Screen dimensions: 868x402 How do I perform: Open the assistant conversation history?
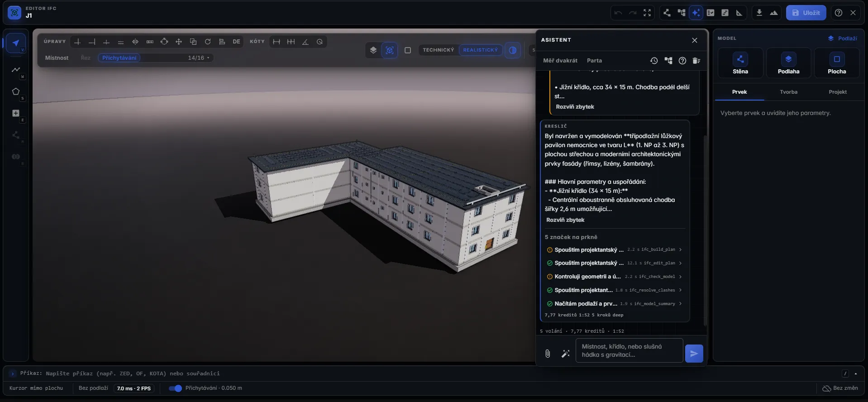654,61
